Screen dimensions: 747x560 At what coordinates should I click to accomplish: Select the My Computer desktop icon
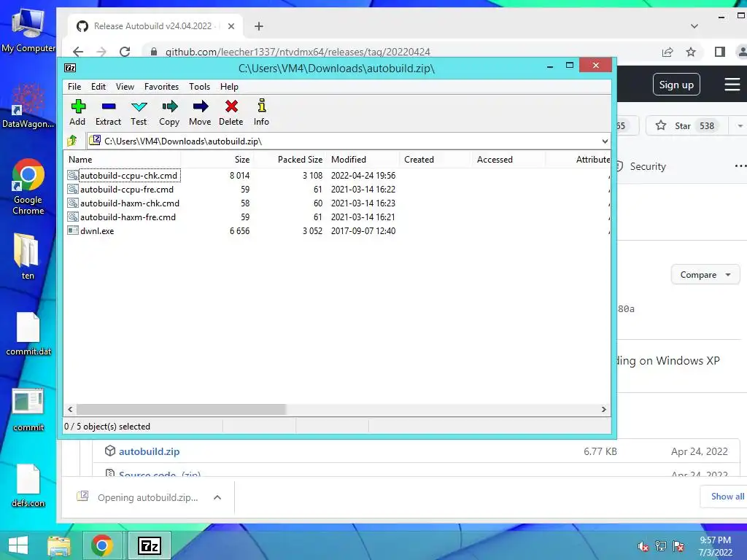[28, 29]
